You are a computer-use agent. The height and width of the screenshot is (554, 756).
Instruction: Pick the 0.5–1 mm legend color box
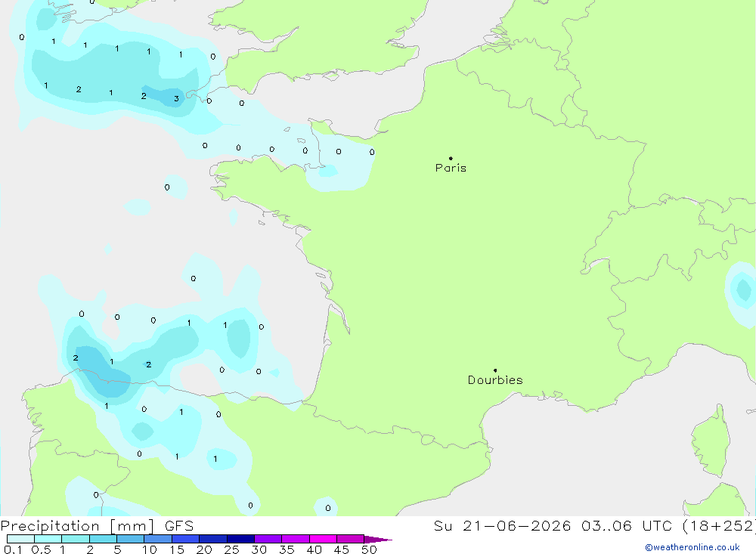pyautogui.click(x=48, y=539)
